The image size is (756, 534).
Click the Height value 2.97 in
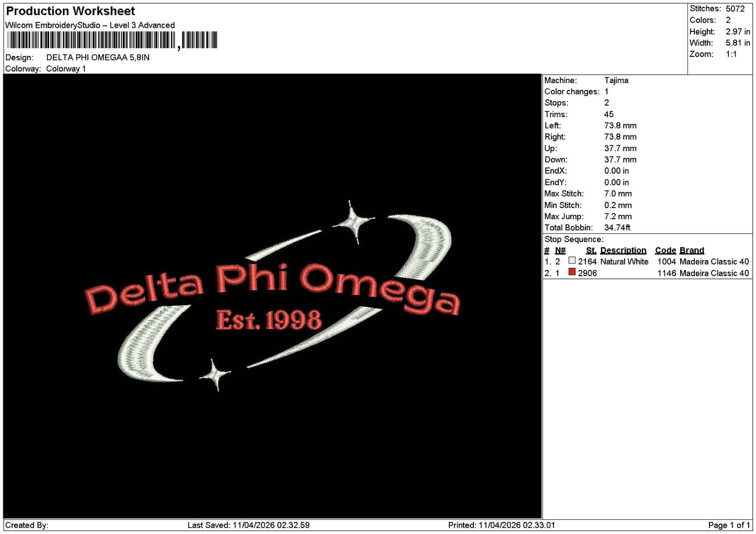738,32
